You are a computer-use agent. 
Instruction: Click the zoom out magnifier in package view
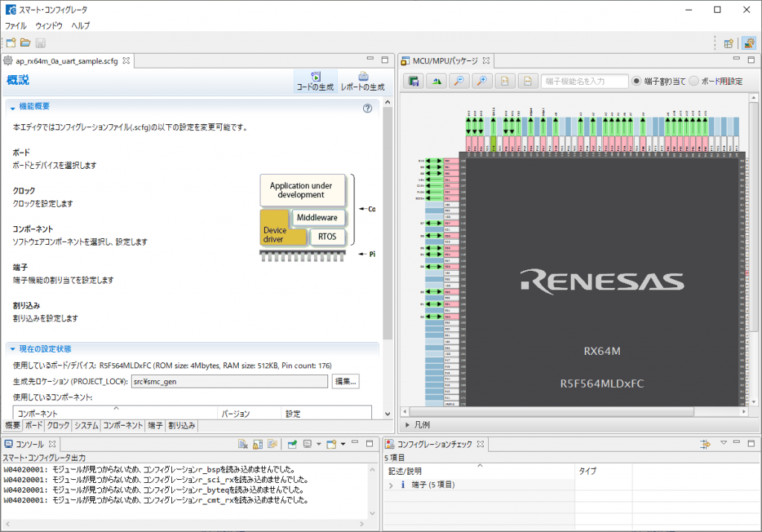[x=461, y=81]
